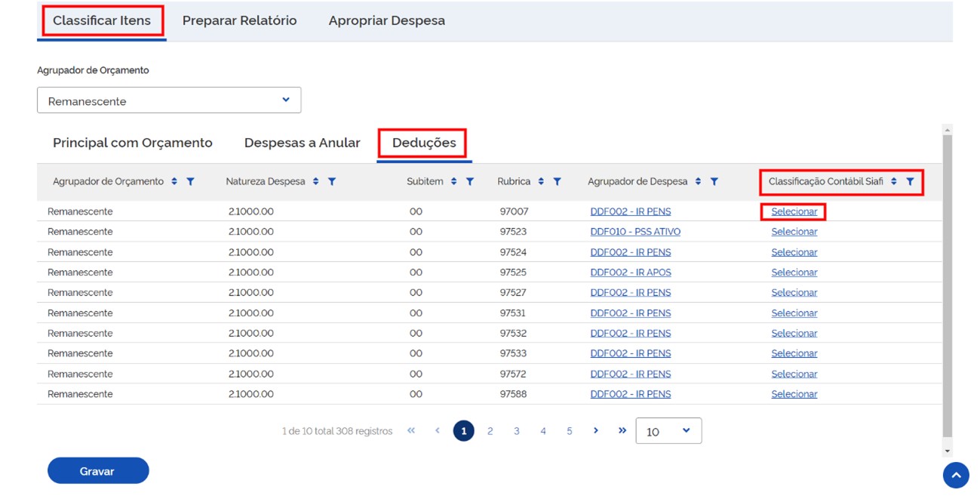Open the Apropriar Despesa tab
This screenshot has height=499, width=980.
click(x=386, y=21)
